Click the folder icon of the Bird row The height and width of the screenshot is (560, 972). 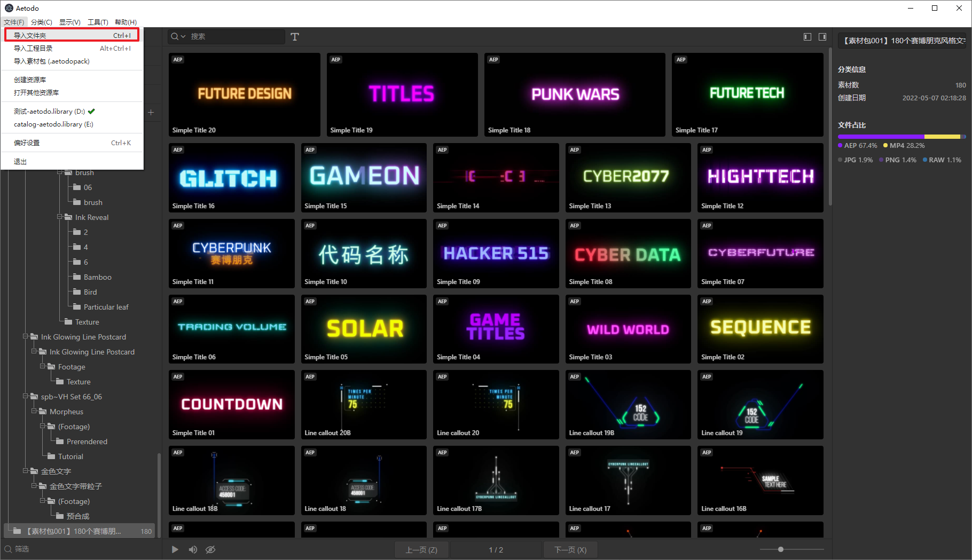click(77, 292)
